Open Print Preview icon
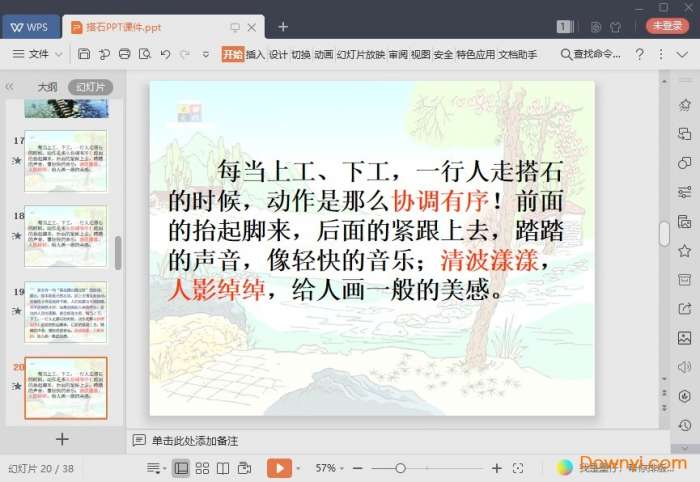Screen dimensions: 700x482 tap(145, 54)
